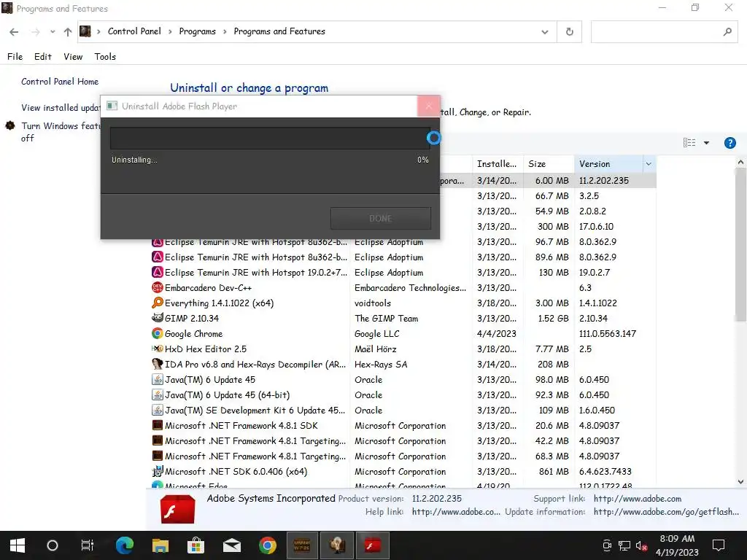Screen dimensions: 747x560
Task: Click the blue Help icon
Action: [x=729, y=143]
